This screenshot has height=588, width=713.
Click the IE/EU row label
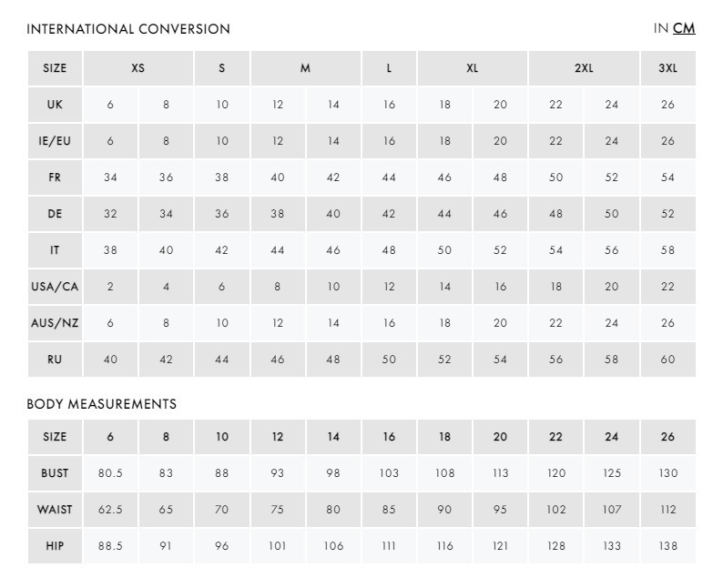55,141
